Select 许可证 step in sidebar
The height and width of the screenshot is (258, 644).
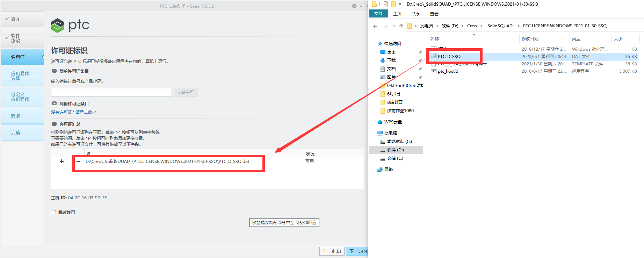coord(22,57)
